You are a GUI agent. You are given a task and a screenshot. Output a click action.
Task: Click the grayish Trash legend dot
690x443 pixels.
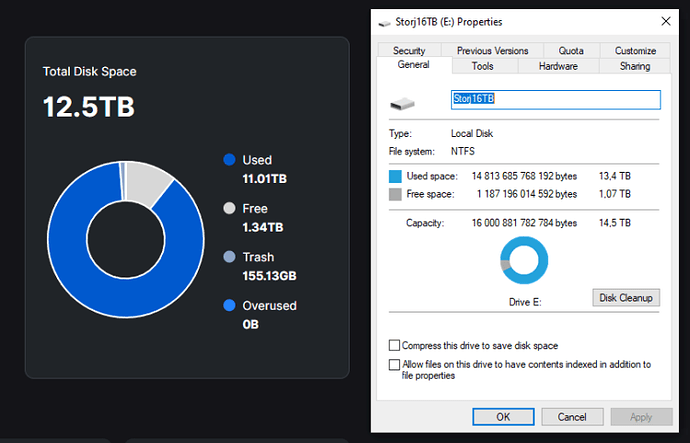click(229, 257)
